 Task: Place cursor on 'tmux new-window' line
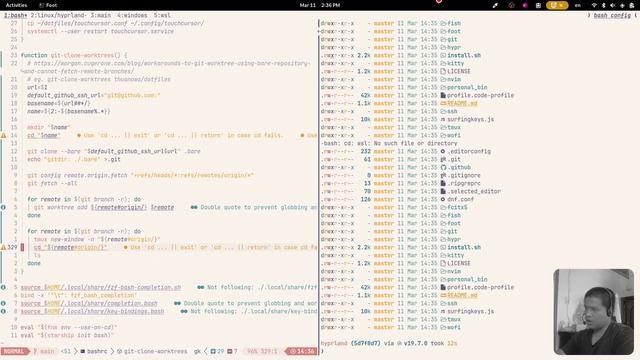click(x=97, y=239)
